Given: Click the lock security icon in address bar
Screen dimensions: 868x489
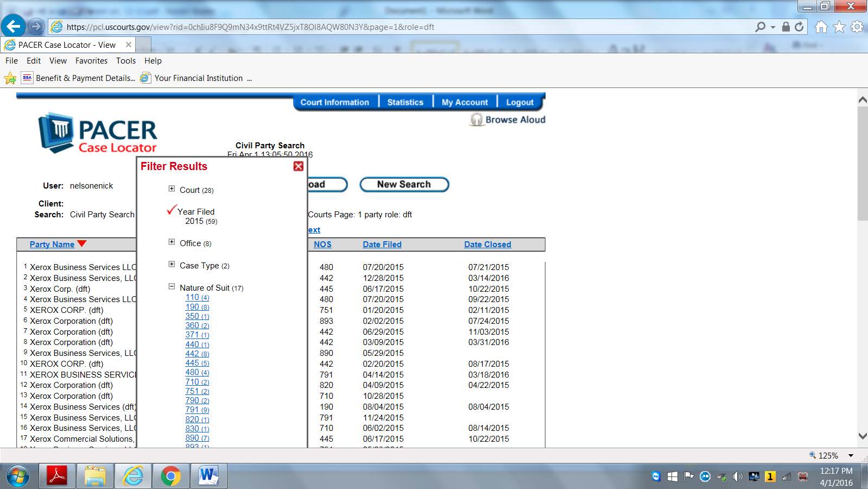Looking at the screenshot, I should 785,27.
